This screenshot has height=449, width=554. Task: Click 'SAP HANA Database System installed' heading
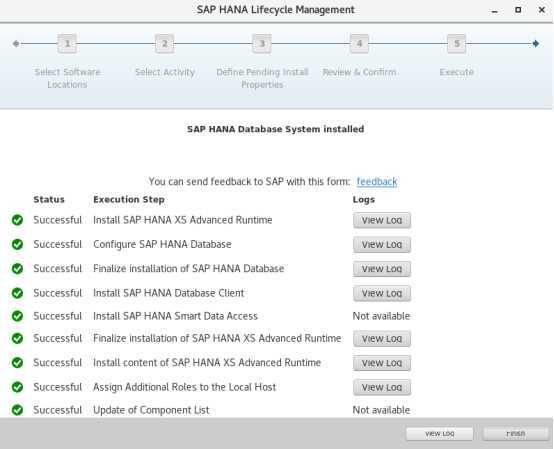[x=276, y=129]
